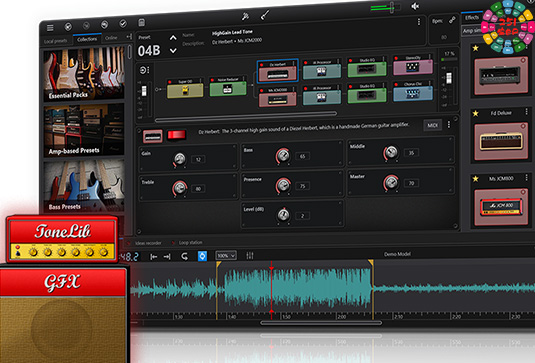Switch to Collections tab
535x363 pixels.
click(x=87, y=39)
